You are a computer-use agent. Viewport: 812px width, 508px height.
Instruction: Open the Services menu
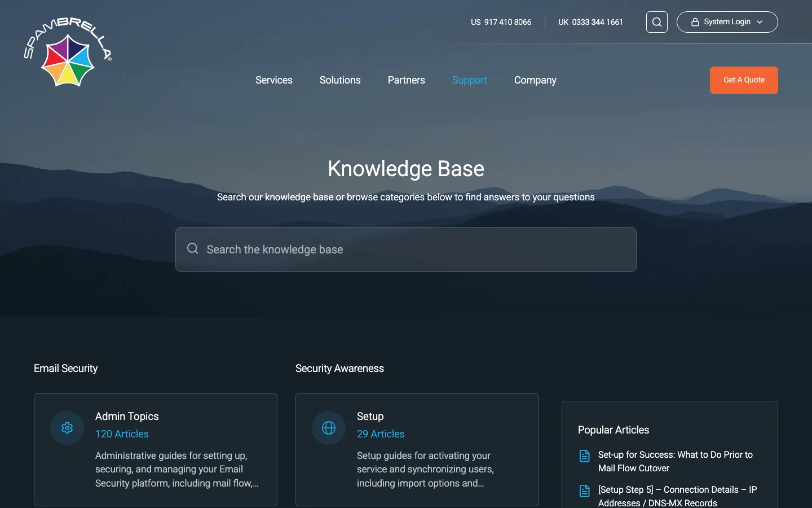(274, 80)
